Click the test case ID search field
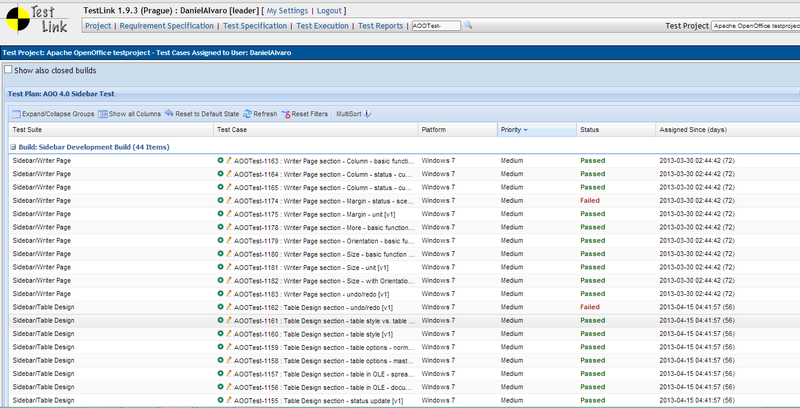The width and height of the screenshot is (800, 408). coord(436,26)
